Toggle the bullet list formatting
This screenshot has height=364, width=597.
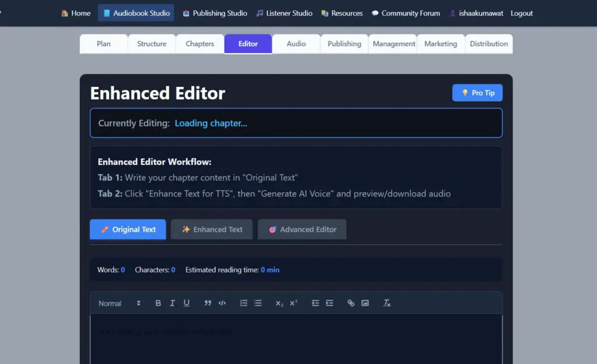click(x=258, y=303)
